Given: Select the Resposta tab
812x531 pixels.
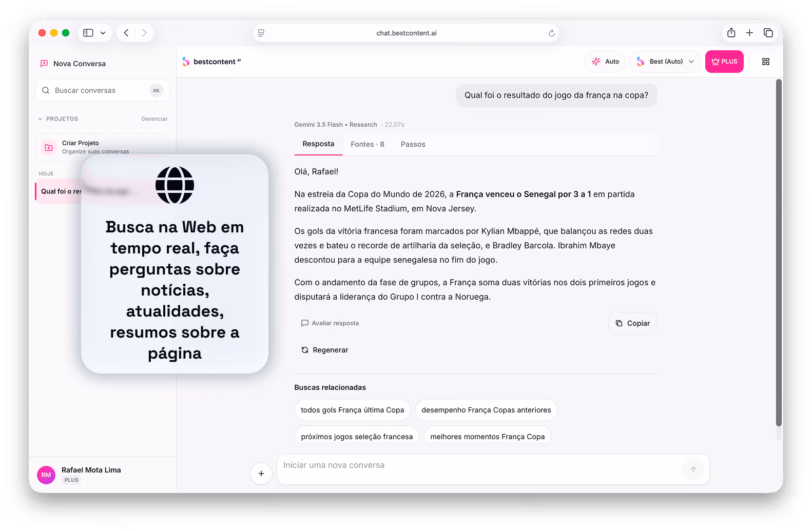Looking at the screenshot, I should (318, 144).
